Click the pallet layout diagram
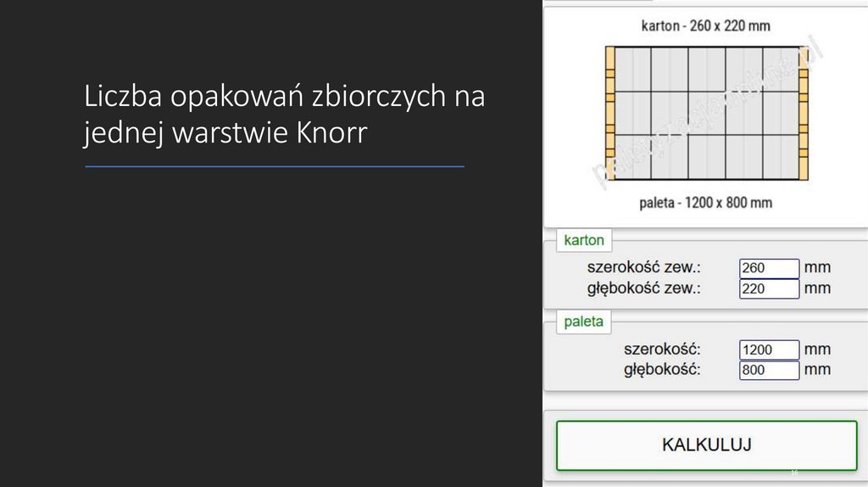Image resolution: width=868 pixels, height=487 pixels. click(706, 114)
